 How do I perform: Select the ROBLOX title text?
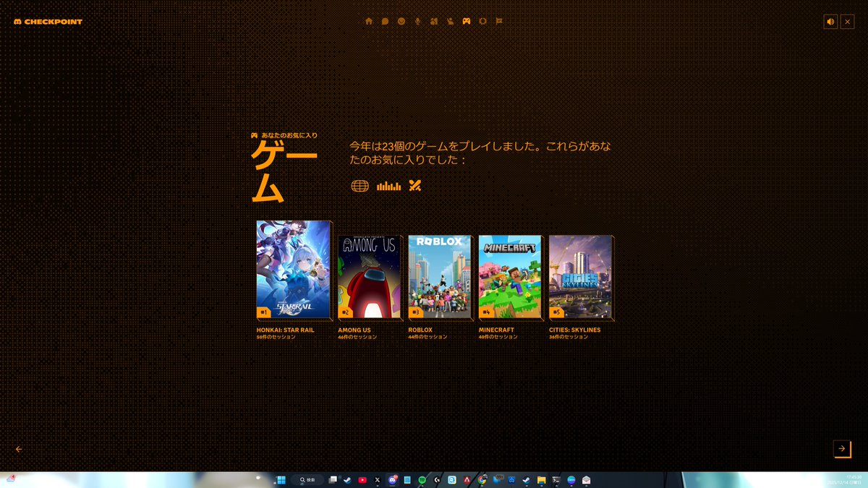tap(420, 330)
